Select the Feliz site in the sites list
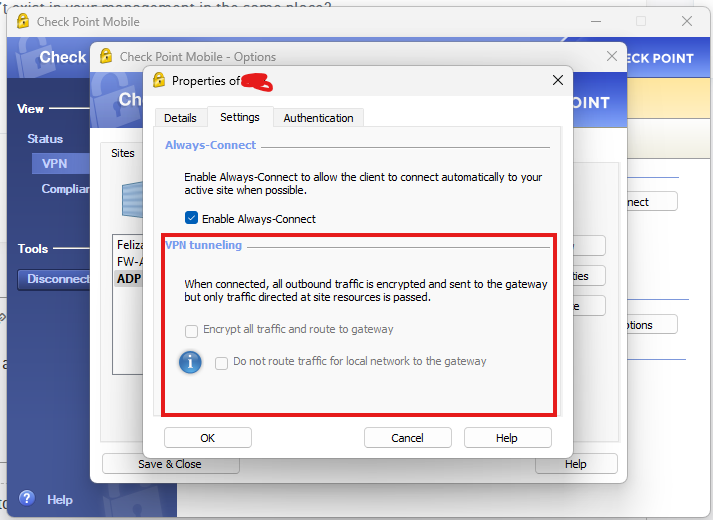Image resolution: width=713 pixels, height=520 pixels. point(130,245)
